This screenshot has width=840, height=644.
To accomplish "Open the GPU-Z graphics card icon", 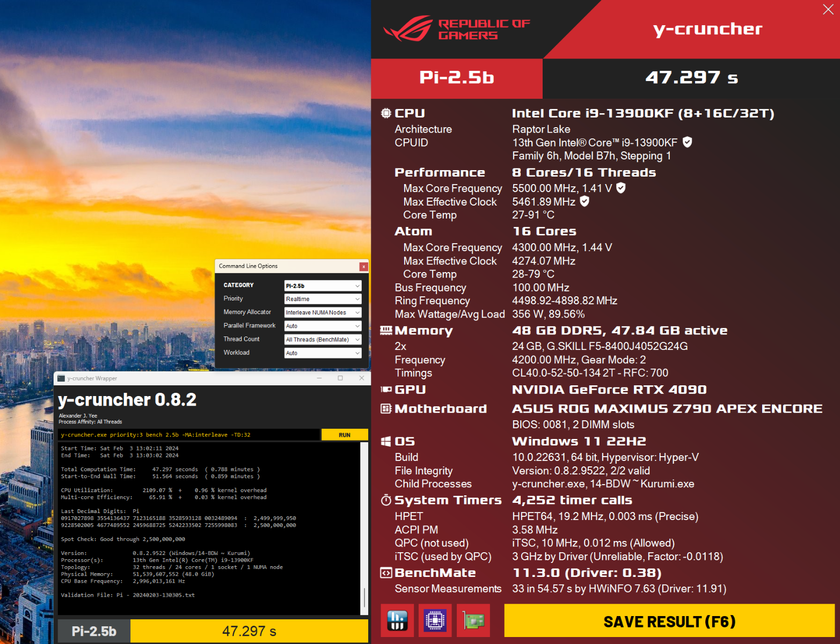I will pyautogui.click(x=473, y=620).
